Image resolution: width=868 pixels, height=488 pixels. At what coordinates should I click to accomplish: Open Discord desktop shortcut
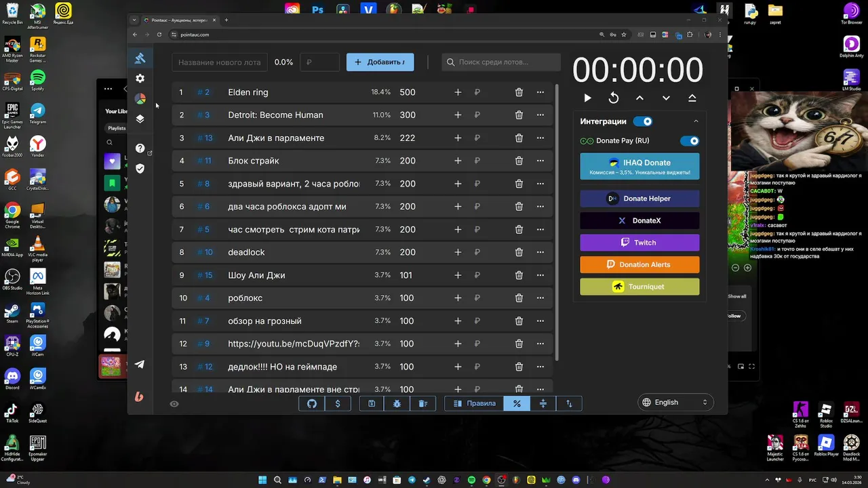(x=12, y=380)
